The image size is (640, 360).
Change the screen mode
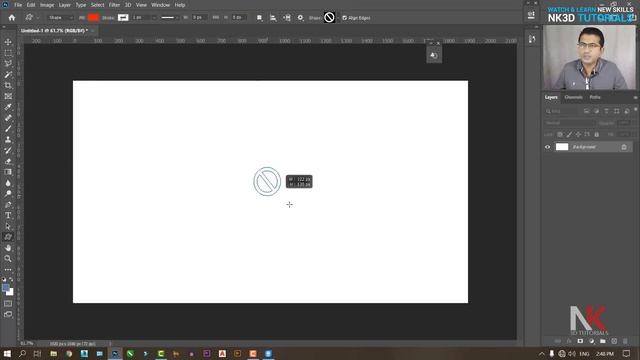tap(8, 314)
